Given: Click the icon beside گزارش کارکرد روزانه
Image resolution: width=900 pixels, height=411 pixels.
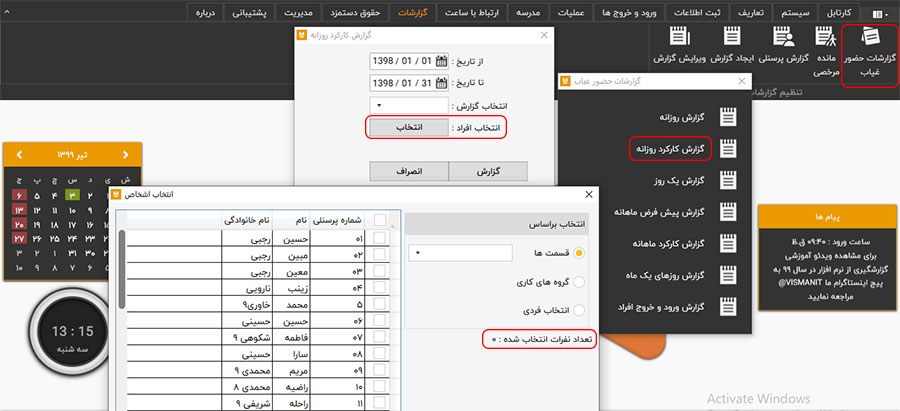Looking at the screenshot, I should point(729,149).
